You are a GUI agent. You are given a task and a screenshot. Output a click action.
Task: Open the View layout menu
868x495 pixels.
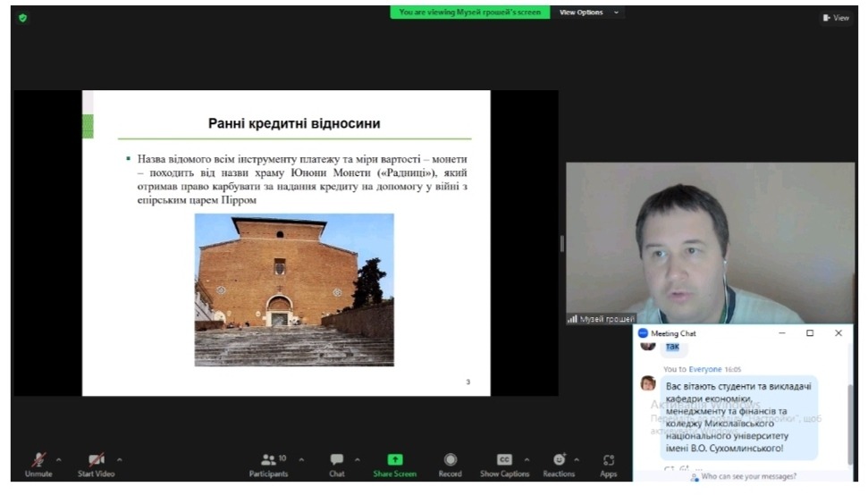pyautogui.click(x=836, y=17)
